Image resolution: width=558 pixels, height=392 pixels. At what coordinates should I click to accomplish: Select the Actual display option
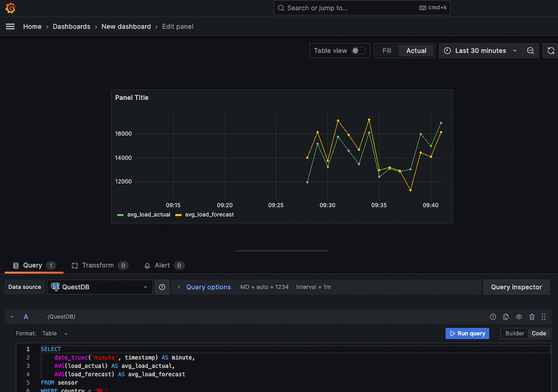point(416,51)
